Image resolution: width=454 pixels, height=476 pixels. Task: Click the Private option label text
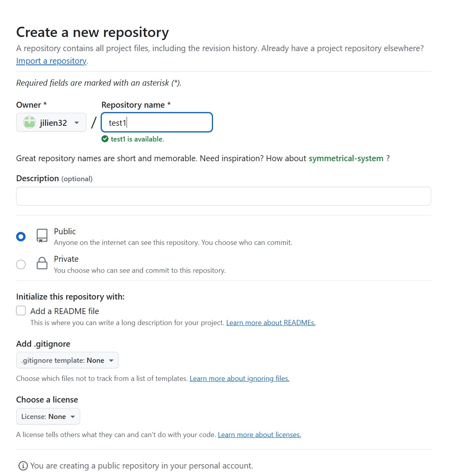pos(66,259)
